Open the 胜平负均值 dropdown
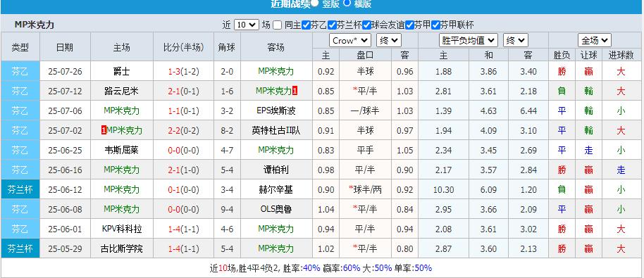This screenshot has height=278, width=644. 469,41
